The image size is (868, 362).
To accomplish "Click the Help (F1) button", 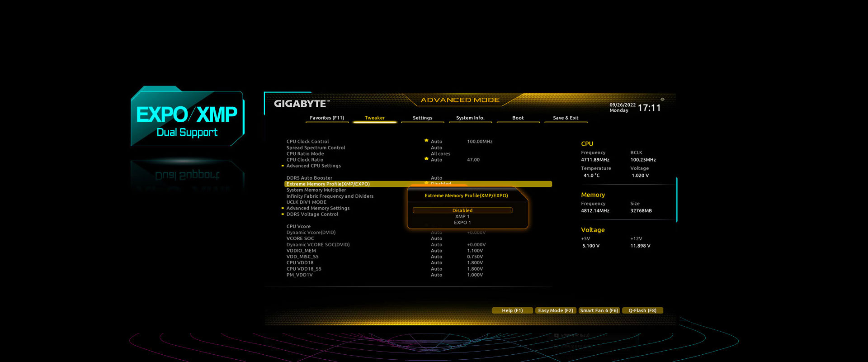I will point(512,310).
